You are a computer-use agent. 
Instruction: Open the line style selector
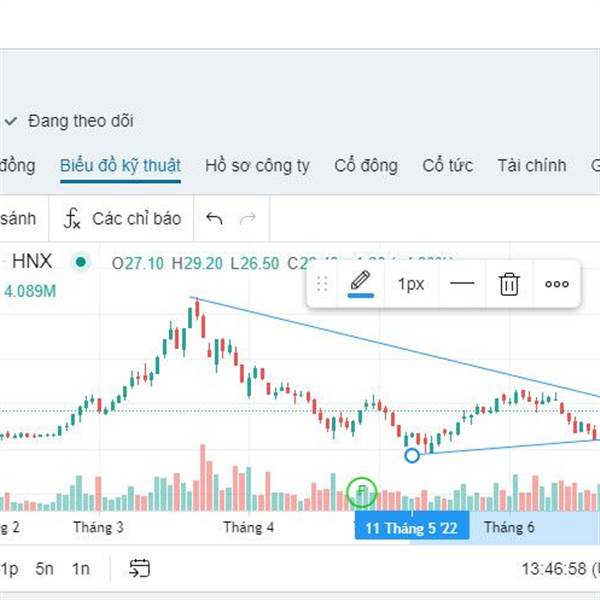[x=462, y=284]
